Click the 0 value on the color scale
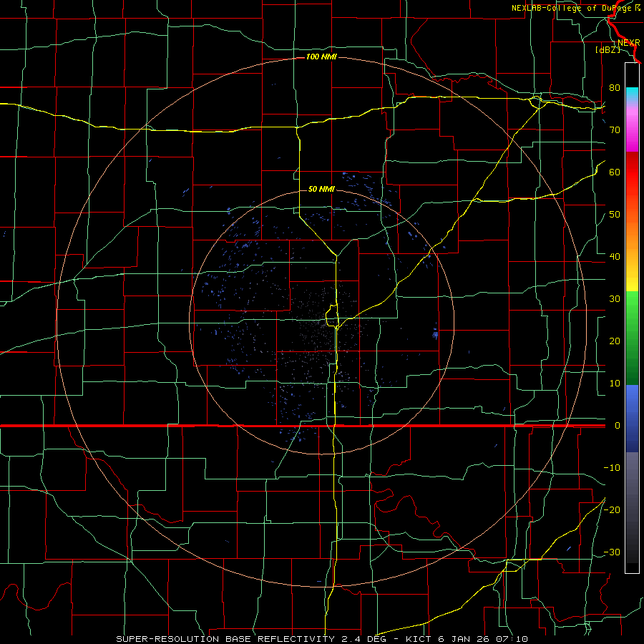Viewport: 644px width, 644px height. [618, 426]
